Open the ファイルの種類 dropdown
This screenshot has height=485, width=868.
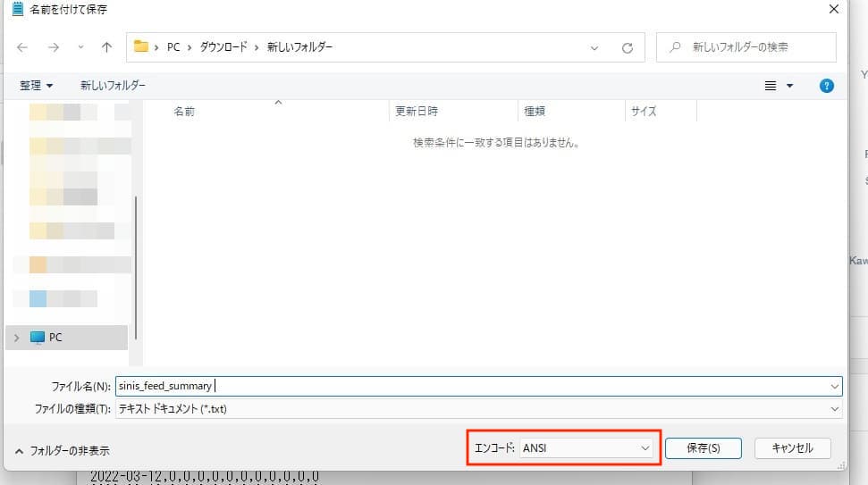(x=479, y=409)
